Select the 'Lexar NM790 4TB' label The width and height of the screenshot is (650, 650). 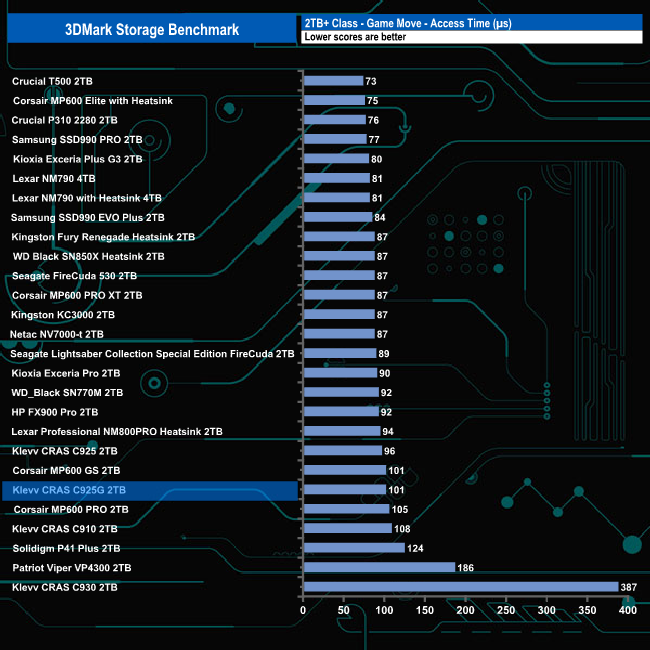(x=54, y=179)
